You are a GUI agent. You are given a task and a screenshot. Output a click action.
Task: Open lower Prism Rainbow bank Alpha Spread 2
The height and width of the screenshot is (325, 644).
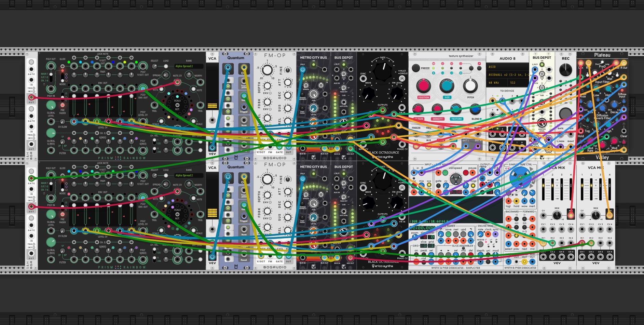[x=189, y=175]
